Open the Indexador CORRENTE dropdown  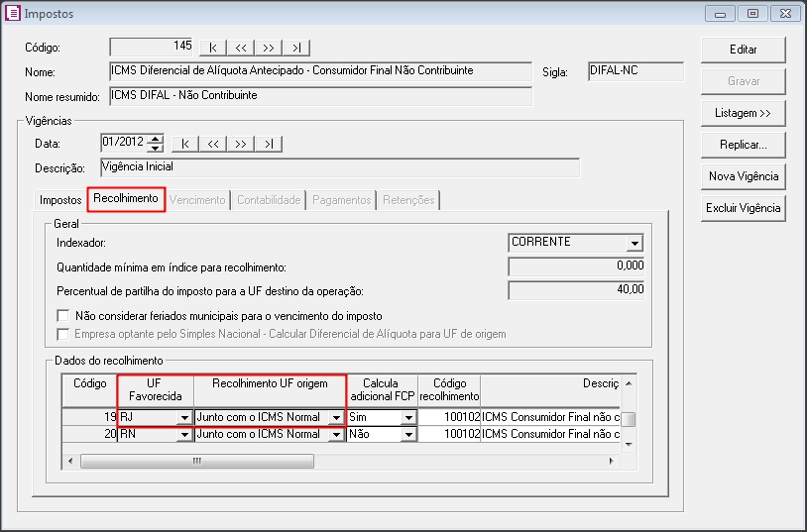tap(634, 243)
